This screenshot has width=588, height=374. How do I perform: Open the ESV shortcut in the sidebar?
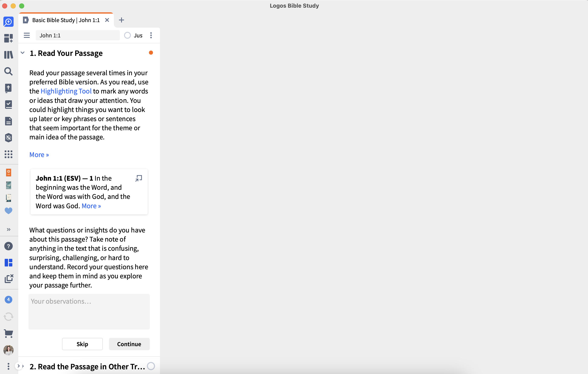(x=8, y=173)
